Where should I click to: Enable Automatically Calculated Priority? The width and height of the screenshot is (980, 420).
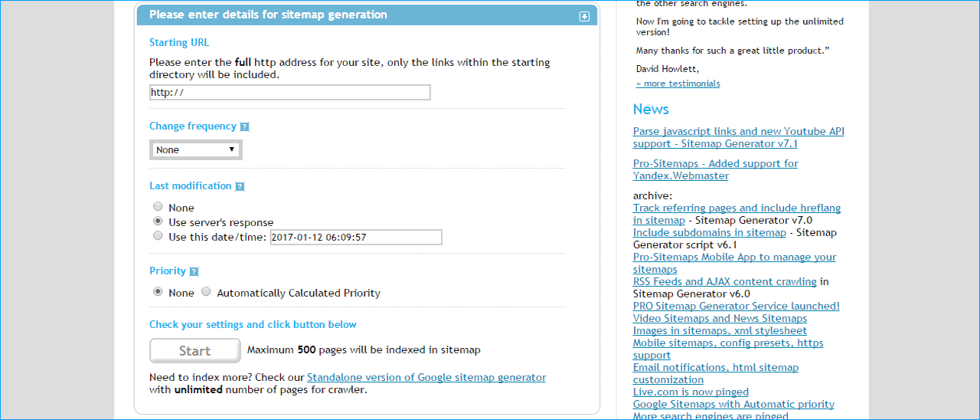206,292
